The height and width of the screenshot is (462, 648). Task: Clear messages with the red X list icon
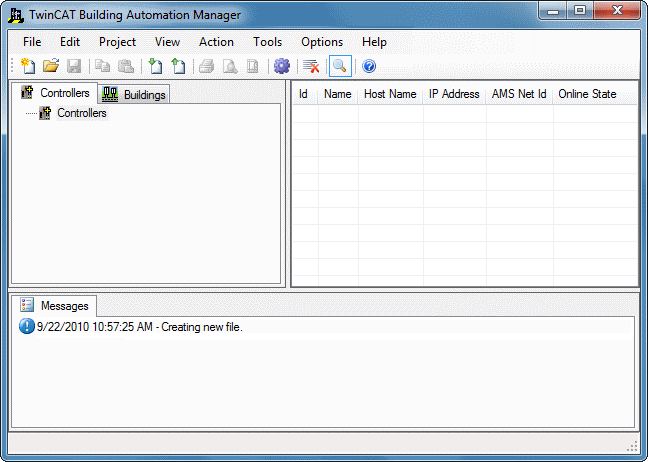tap(311, 66)
